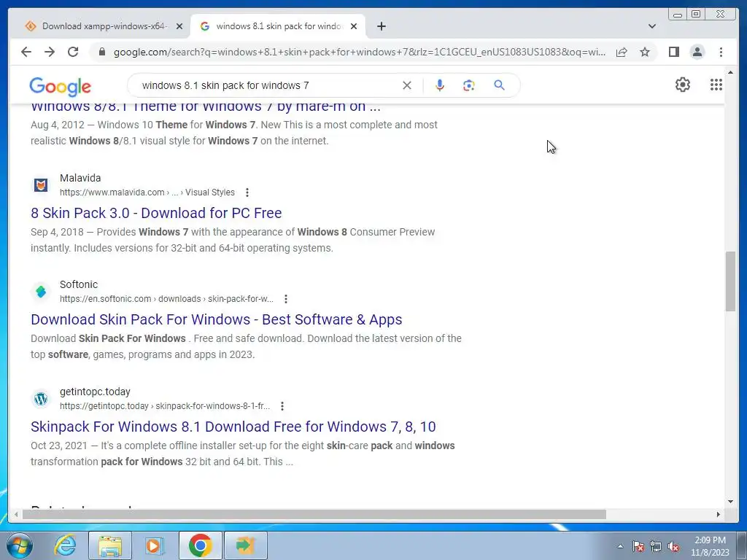Reload the current Google results page
Image resolution: width=747 pixels, height=560 pixels.
click(73, 52)
